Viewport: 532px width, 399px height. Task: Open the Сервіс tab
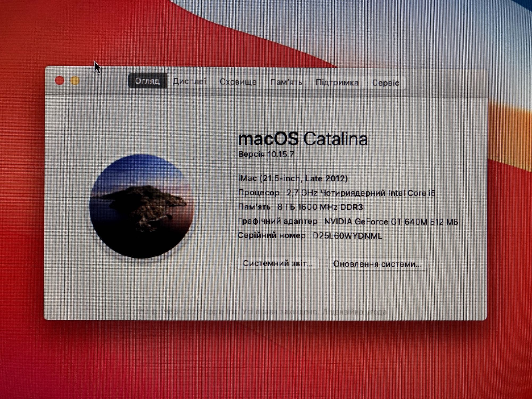coord(385,83)
